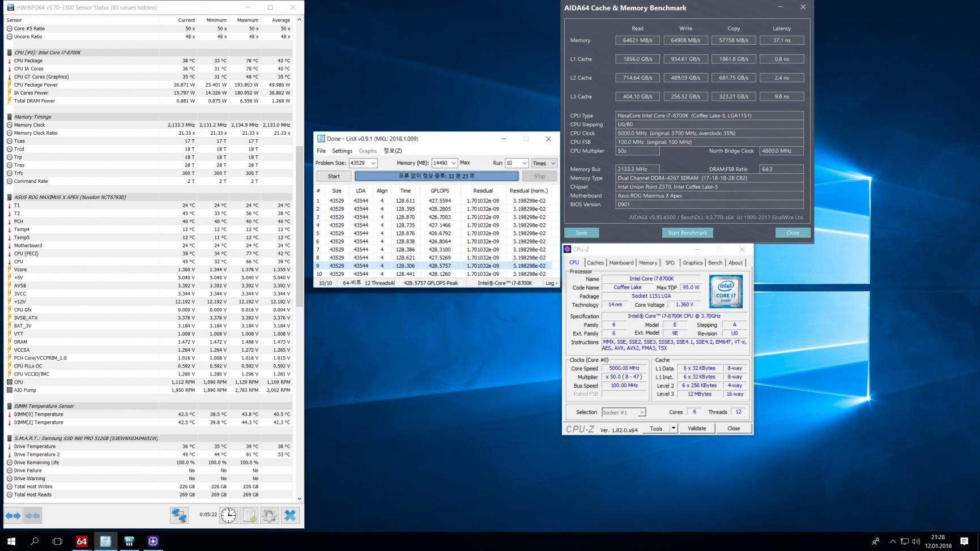Open the People icon in system tray

876,541
